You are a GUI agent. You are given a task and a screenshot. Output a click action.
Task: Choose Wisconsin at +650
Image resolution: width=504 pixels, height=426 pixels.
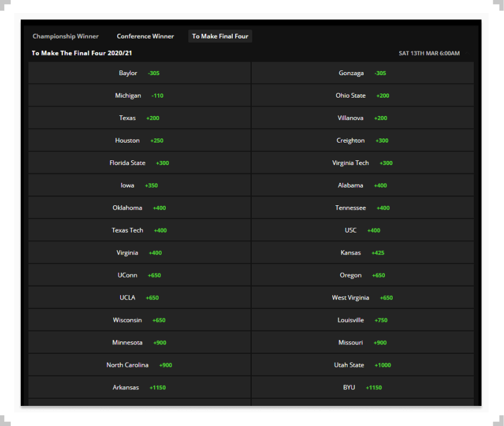click(x=139, y=320)
